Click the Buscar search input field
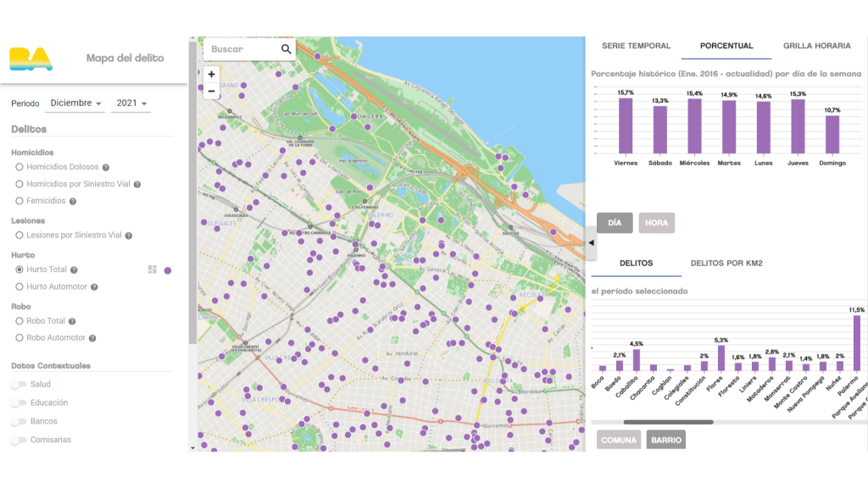 point(242,49)
